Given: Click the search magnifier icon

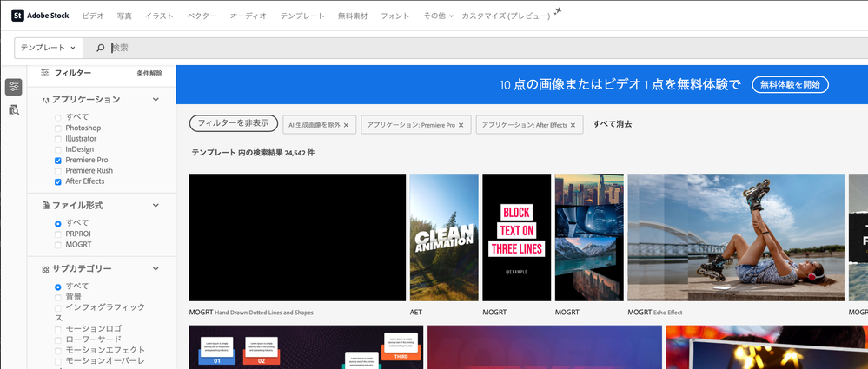Looking at the screenshot, I should [x=100, y=48].
